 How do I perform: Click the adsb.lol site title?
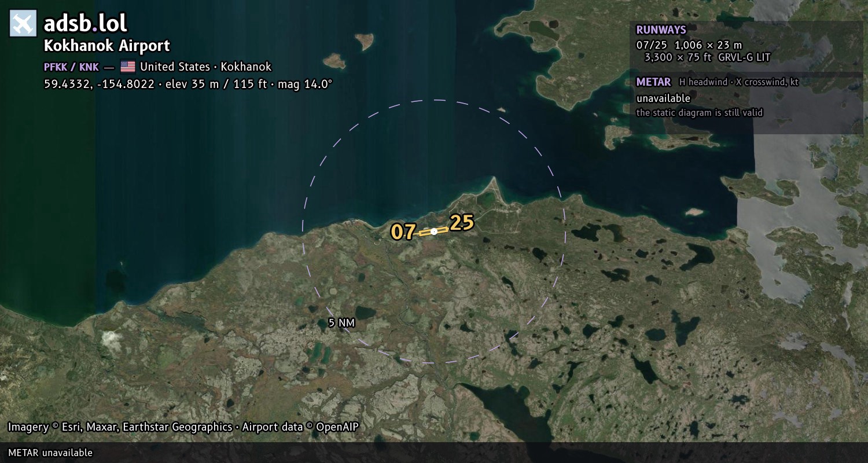pyautogui.click(x=86, y=24)
